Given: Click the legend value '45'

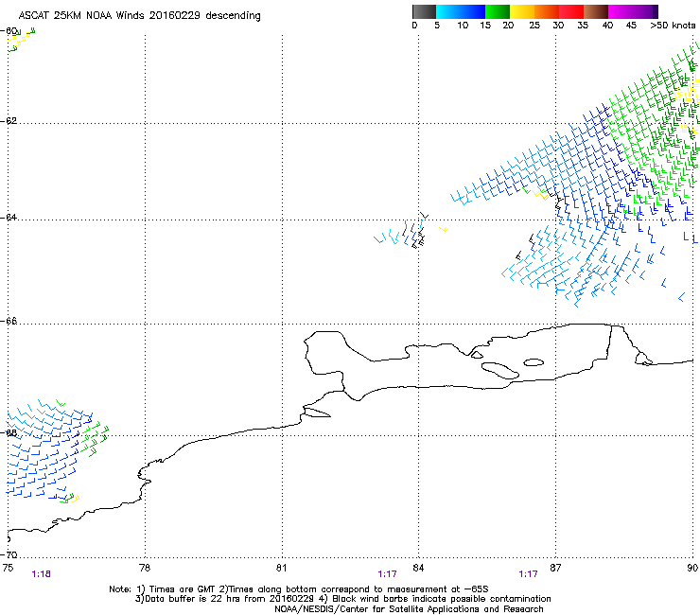Looking at the screenshot, I should (x=631, y=26).
